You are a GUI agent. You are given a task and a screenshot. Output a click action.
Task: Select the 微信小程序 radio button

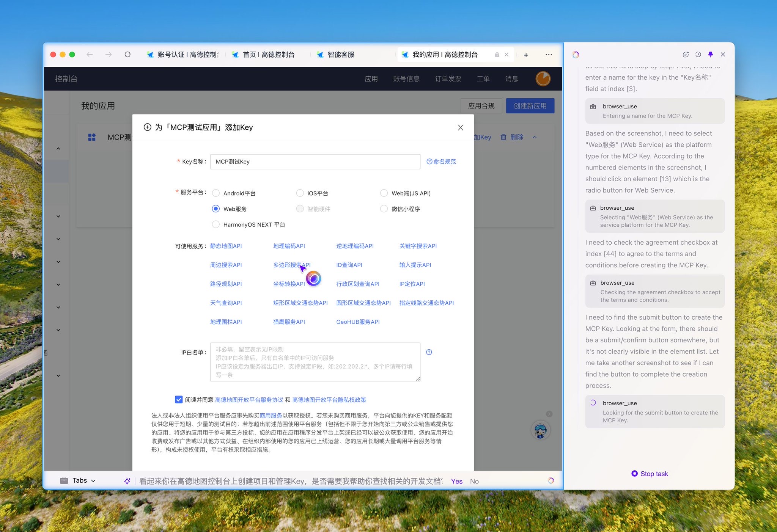[x=384, y=209]
